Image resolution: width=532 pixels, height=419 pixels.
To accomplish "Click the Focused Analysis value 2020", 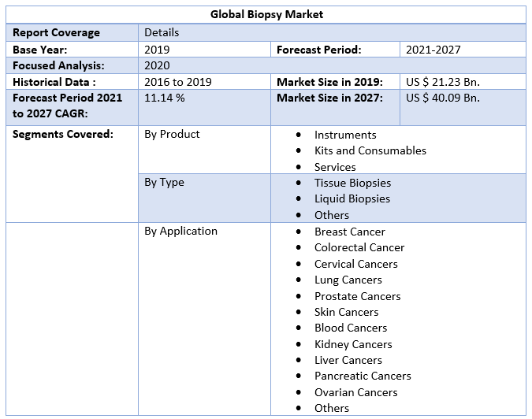I will tap(157, 65).
